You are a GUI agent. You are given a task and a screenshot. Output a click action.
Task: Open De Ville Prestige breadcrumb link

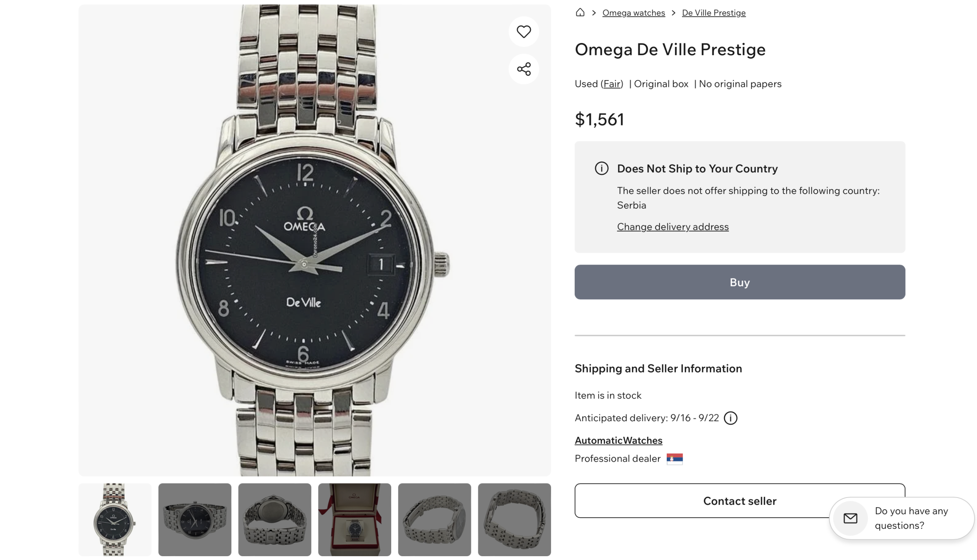(x=713, y=13)
